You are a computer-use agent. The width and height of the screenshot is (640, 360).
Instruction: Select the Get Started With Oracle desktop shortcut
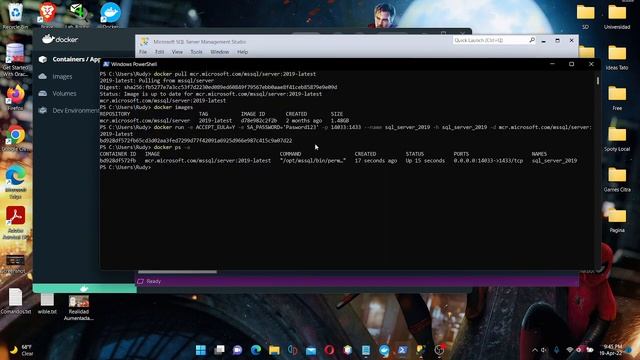pyautogui.click(x=15, y=60)
